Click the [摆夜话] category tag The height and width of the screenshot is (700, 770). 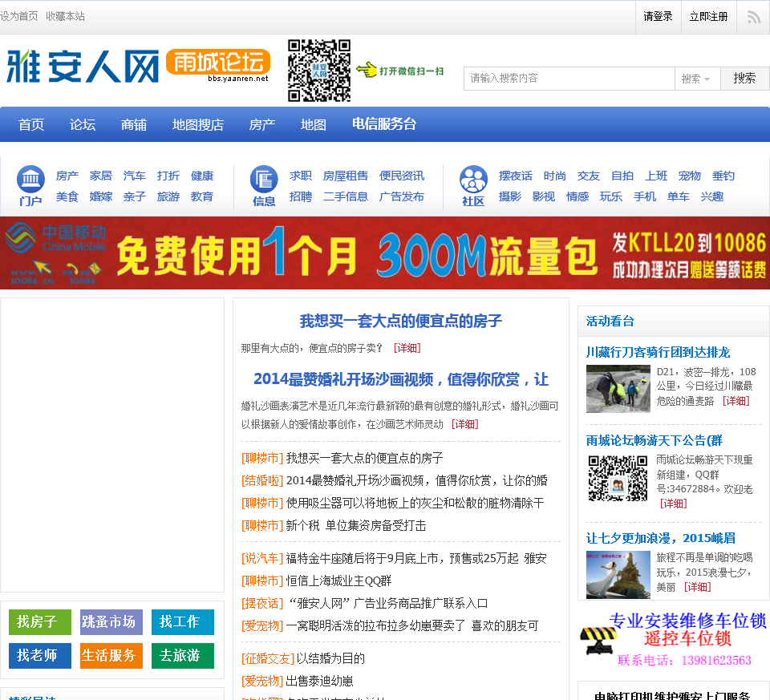[x=262, y=604]
